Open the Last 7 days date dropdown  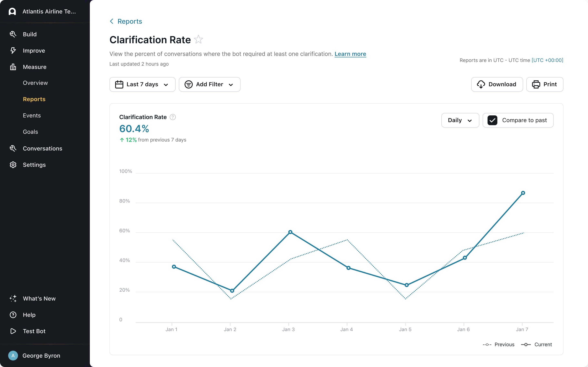click(x=142, y=84)
